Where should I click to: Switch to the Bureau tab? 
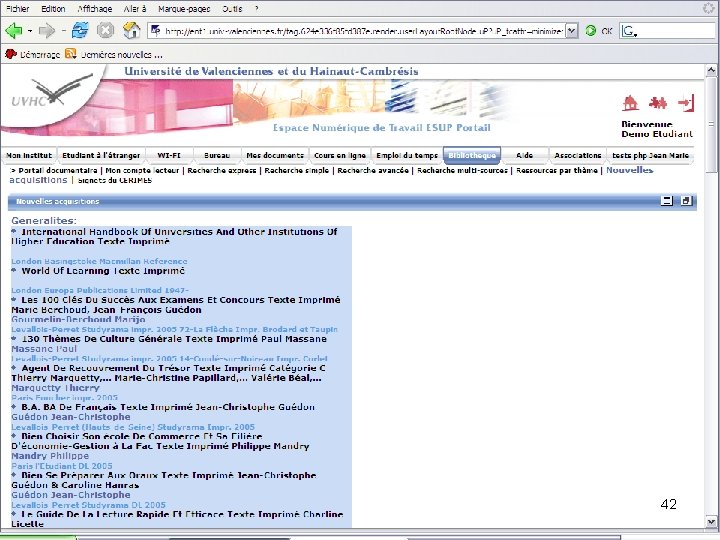pos(217,155)
